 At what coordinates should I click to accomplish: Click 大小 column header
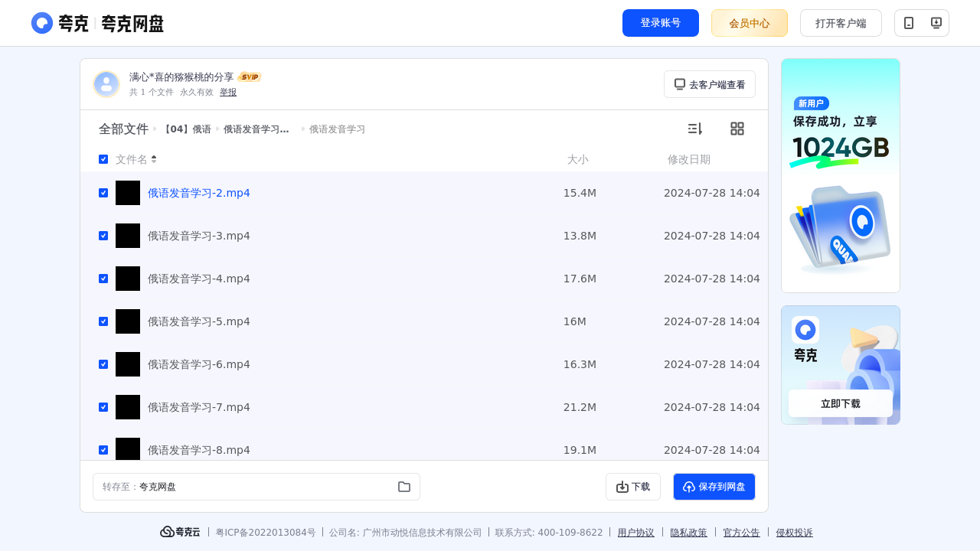[x=578, y=159]
